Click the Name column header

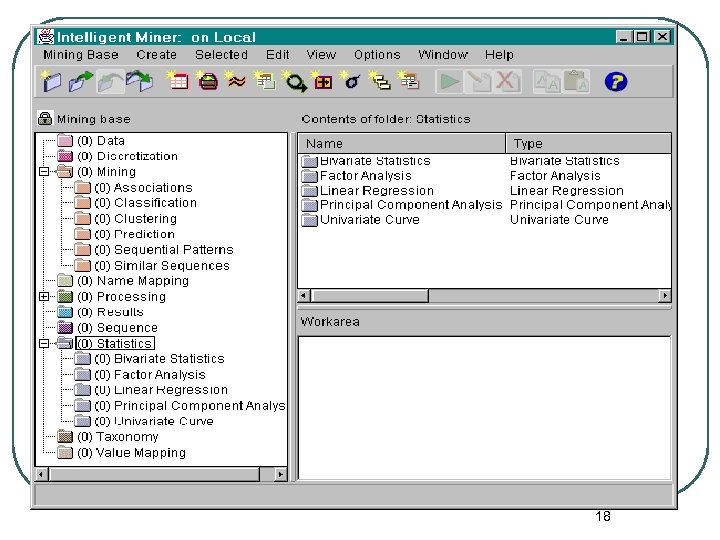pyautogui.click(x=402, y=143)
